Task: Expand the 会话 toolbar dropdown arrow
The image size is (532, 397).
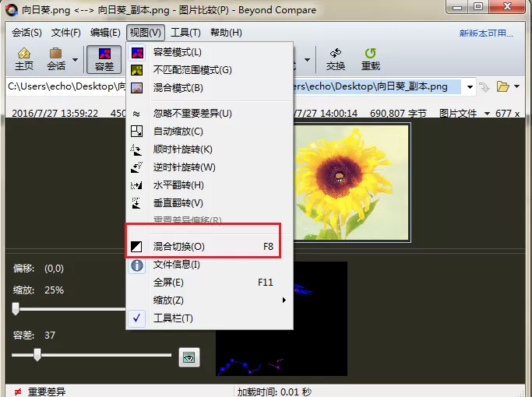Action: pos(75,60)
